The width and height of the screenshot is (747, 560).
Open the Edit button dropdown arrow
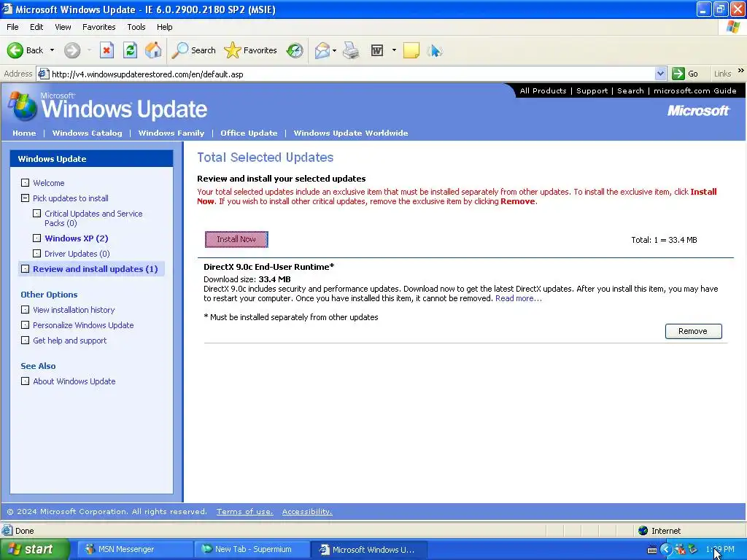pyautogui.click(x=394, y=50)
